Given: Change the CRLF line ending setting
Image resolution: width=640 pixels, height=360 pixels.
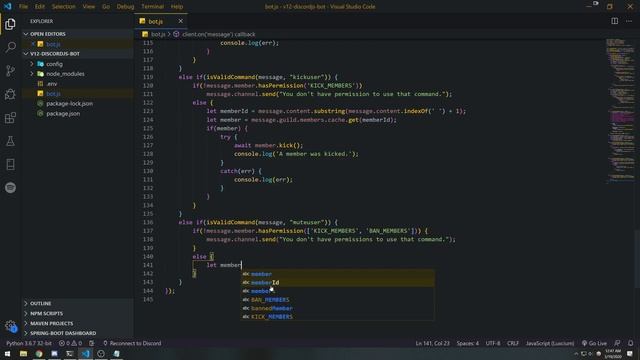Looking at the screenshot, I should pyautogui.click(x=513, y=343).
